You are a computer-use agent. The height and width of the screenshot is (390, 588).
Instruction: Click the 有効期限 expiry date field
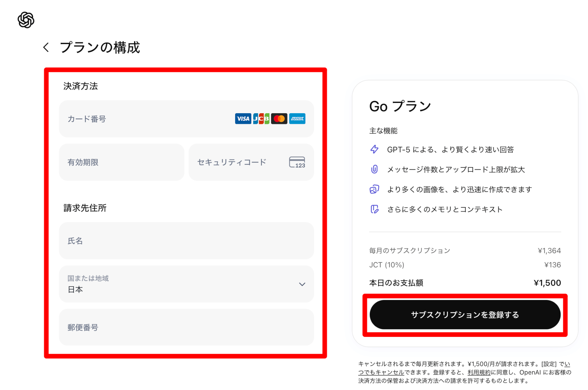pyautogui.click(x=121, y=162)
